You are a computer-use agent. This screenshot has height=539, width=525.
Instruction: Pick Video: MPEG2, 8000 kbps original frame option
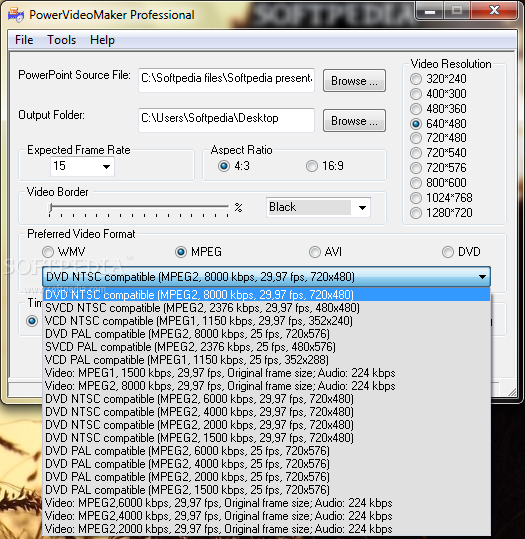pos(266,386)
